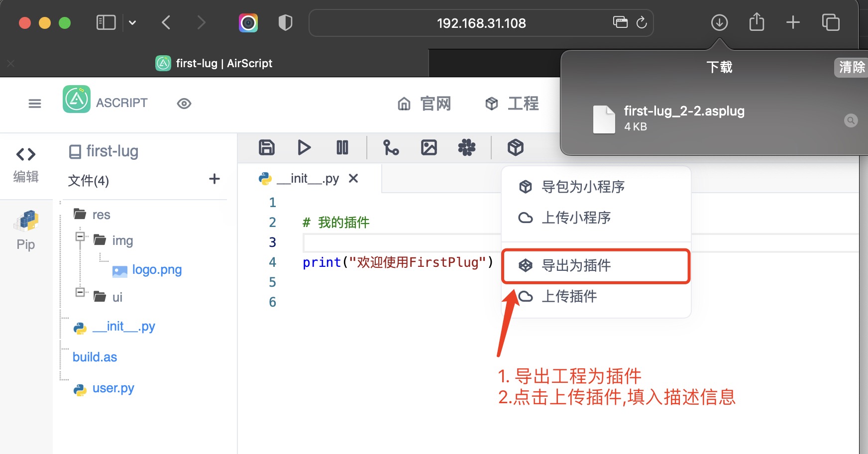Viewport: 868px width, 454px height.
Task: Click the comment # 我的插件 on line 2
Action: (336, 223)
